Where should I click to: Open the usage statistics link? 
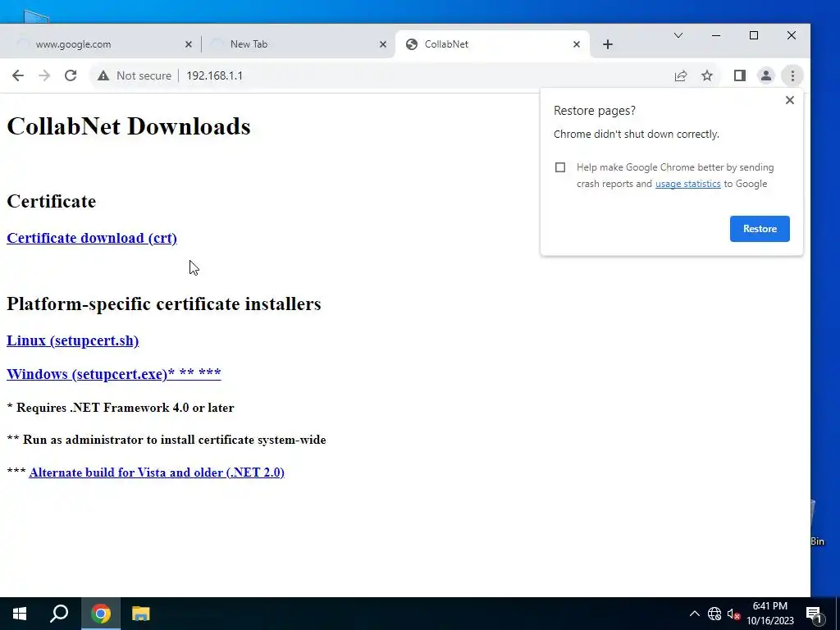688,184
